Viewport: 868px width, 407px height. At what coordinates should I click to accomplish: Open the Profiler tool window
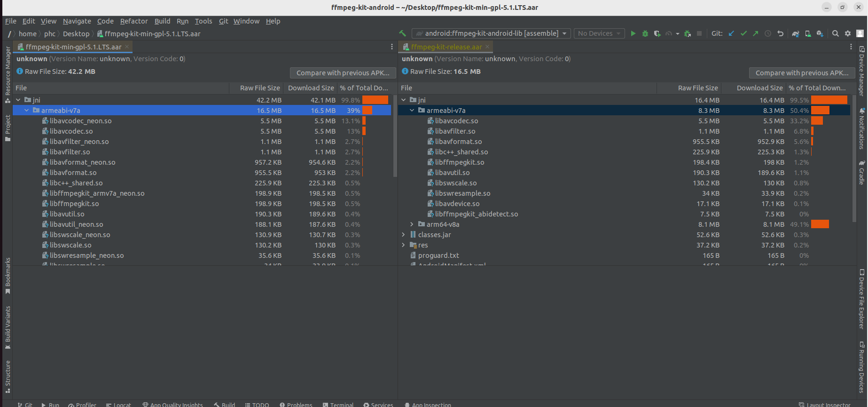coord(82,404)
